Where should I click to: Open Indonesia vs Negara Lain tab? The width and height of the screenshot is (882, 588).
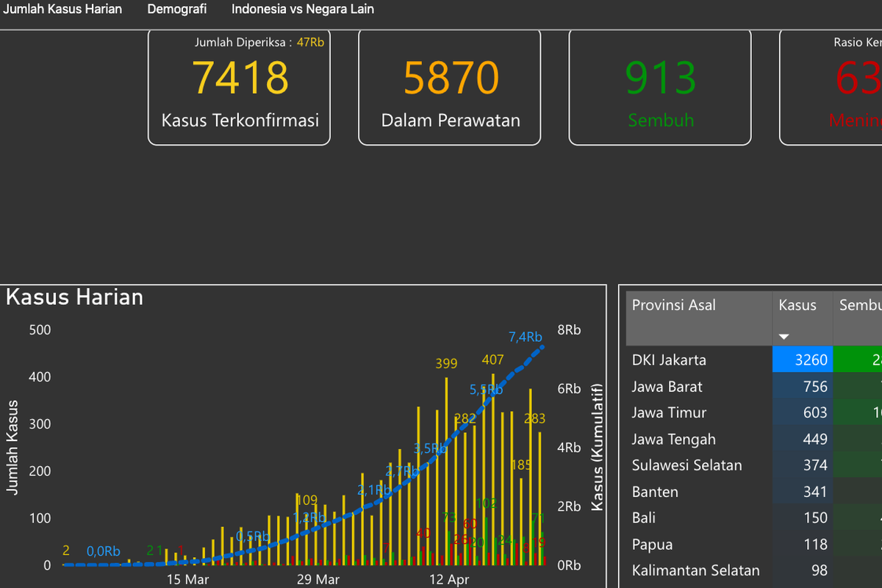pos(303,10)
